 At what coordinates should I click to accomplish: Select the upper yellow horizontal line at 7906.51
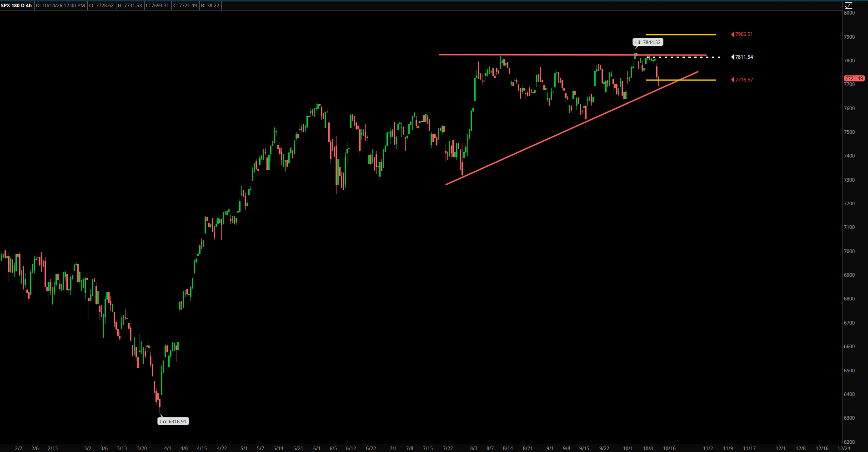(681, 35)
